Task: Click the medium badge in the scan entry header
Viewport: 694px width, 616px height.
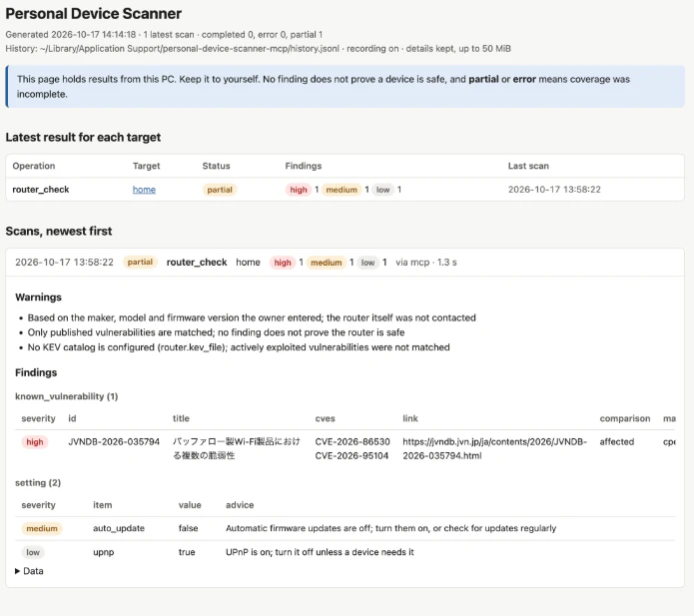Action: tap(327, 263)
